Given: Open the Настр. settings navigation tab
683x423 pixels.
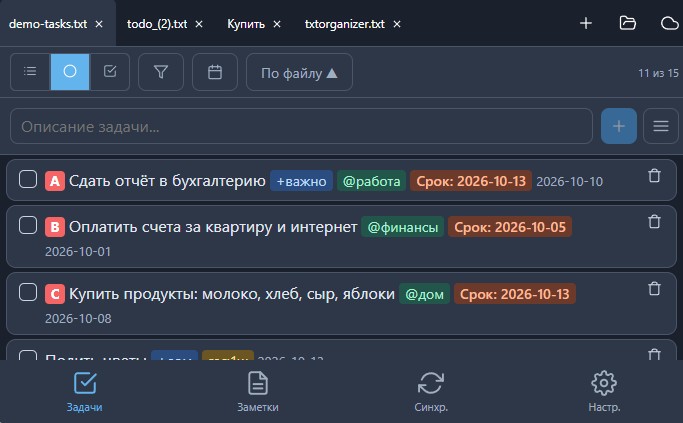Looking at the screenshot, I should (604, 392).
